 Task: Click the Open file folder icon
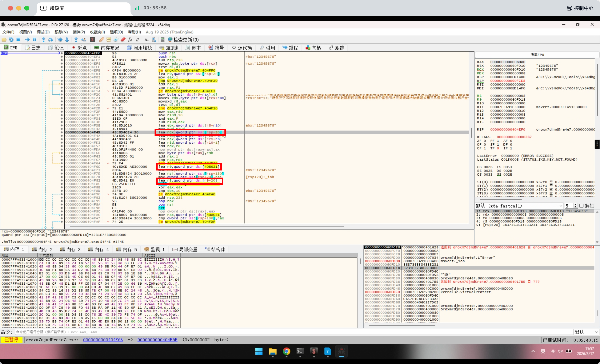click(4, 40)
